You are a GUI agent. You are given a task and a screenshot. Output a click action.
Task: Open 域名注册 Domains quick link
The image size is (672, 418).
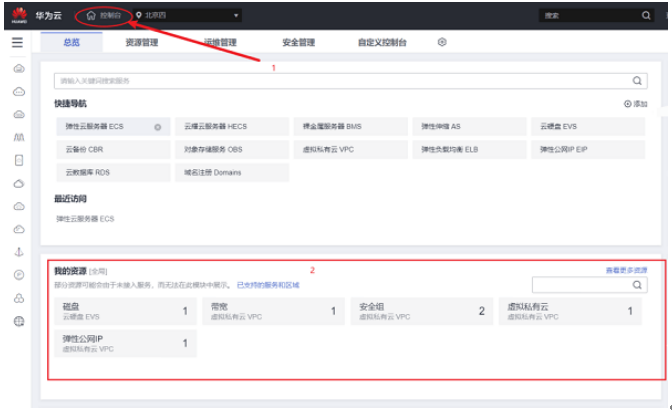pyautogui.click(x=232, y=172)
